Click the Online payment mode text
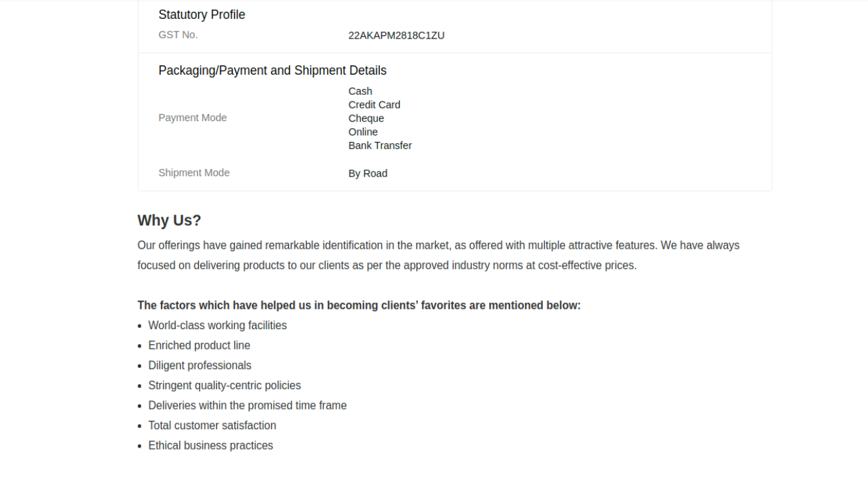The height and width of the screenshot is (496, 868). (363, 132)
